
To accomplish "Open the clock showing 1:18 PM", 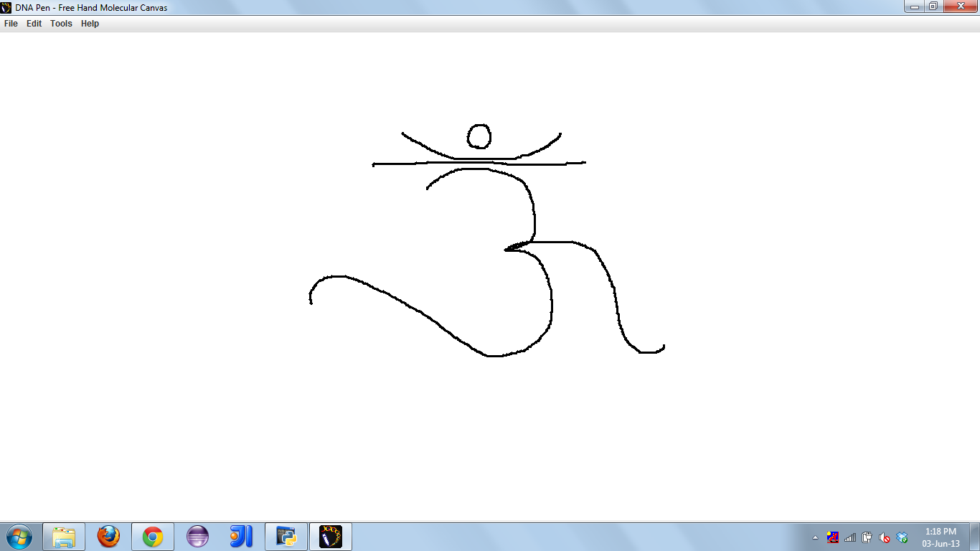I will 941,537.
